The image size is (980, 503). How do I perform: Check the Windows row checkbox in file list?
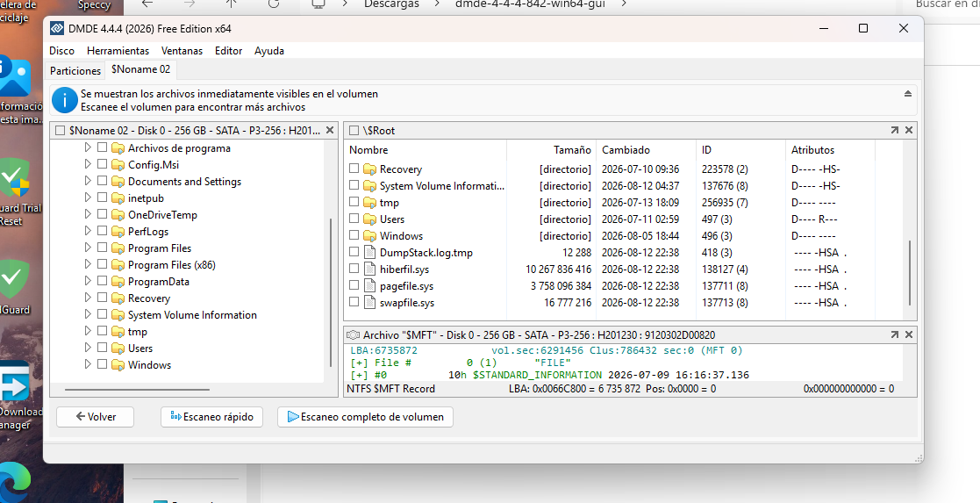(354, 235)
